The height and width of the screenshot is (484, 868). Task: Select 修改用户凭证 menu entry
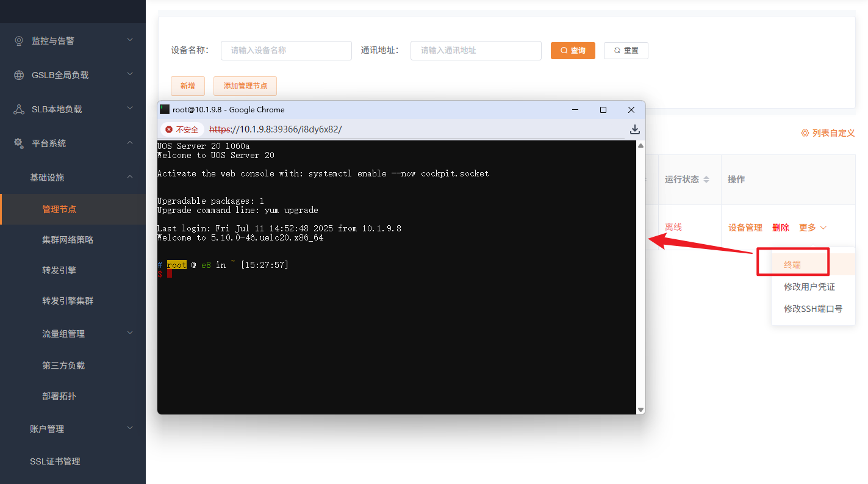tap(809, 287)
